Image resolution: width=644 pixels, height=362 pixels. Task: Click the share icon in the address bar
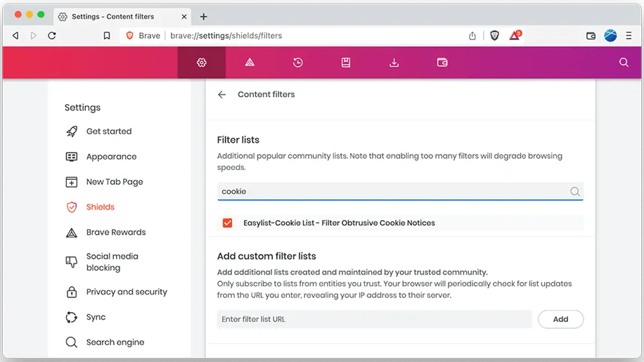pos(472,36)
